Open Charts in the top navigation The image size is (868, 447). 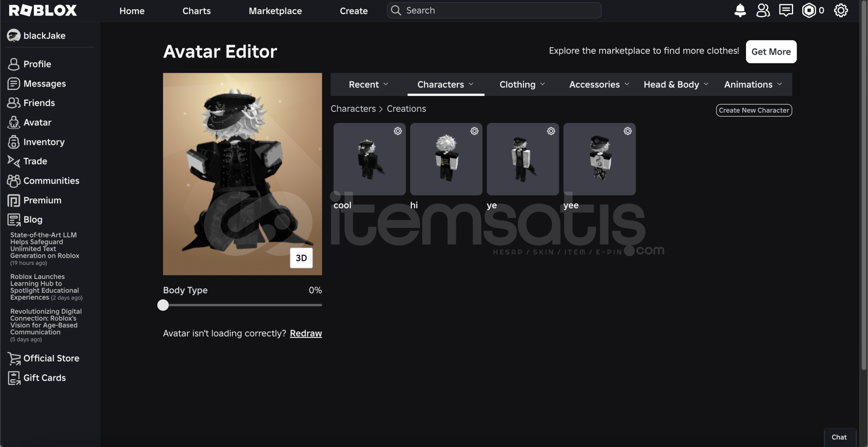[x=196, y=11]
